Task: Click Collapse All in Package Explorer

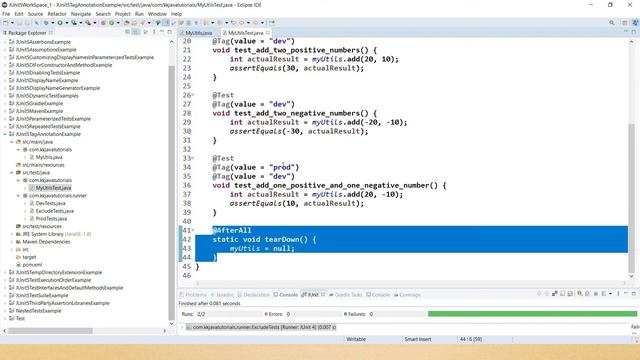Action: pyautogui.click(x=127, y=32)
